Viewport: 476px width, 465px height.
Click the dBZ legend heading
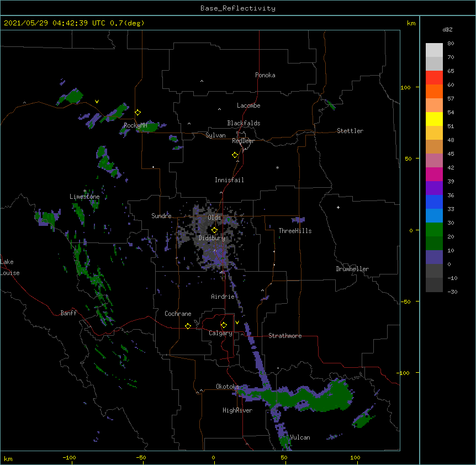tap(447, 30)
